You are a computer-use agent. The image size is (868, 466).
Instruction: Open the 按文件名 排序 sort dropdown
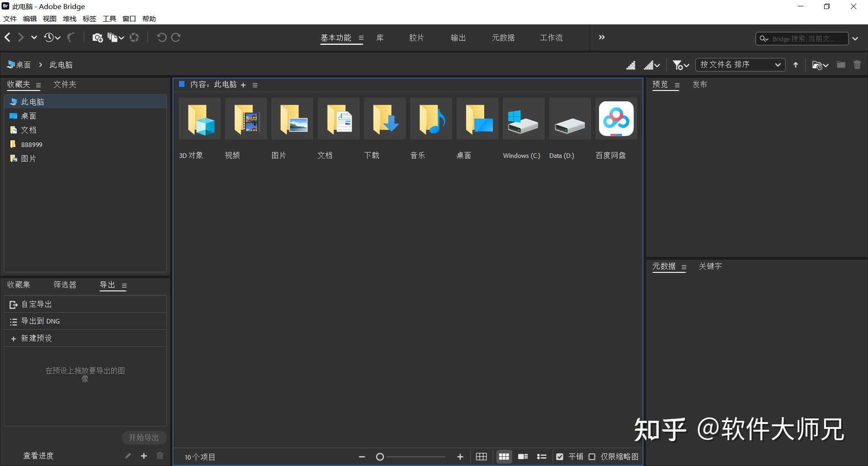tap(740, 64)
